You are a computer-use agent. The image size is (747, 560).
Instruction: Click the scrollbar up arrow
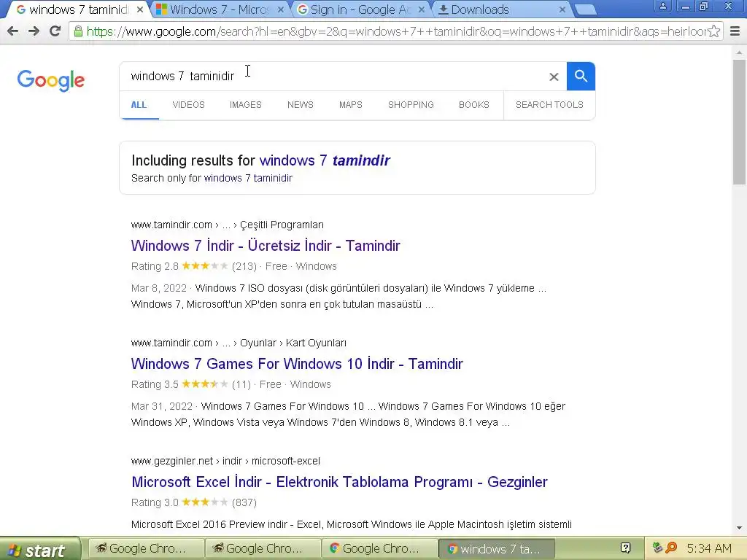pos(739,52)
